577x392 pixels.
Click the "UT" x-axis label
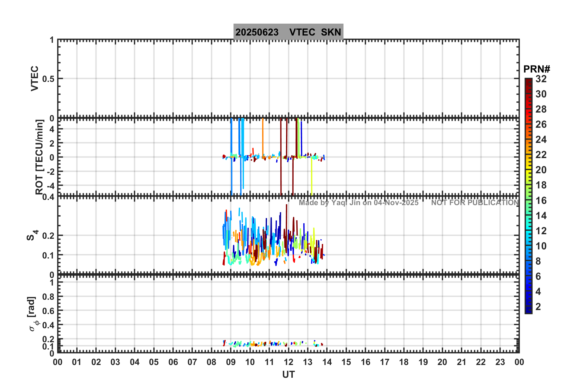pos(288,375)
